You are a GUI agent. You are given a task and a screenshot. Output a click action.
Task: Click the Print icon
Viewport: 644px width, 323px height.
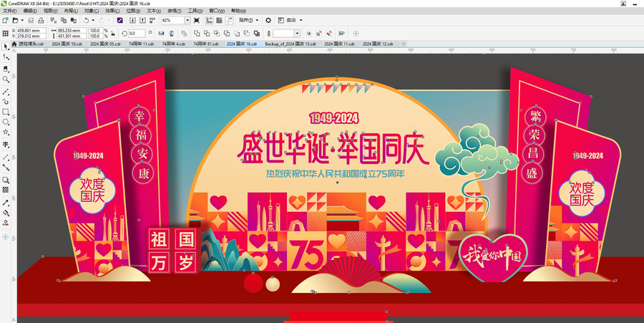(41, 20)
